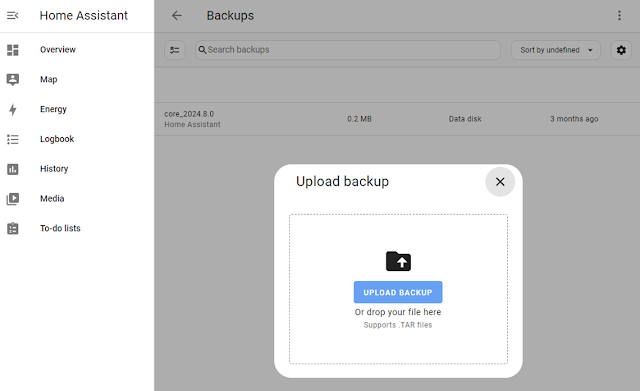Toggle the selection mode filter icon
The width and height of the screenshot is (640, 391).
pos(175,50)
